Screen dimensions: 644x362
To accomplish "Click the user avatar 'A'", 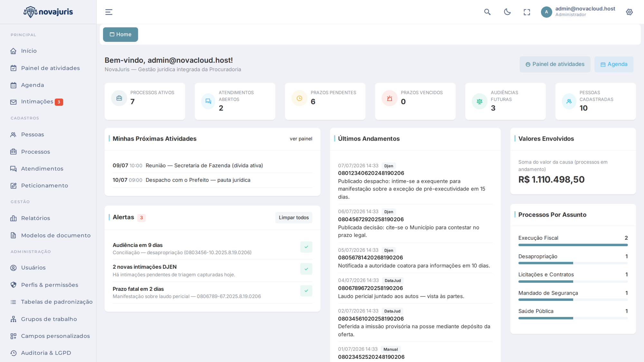I will coord(546,12).
